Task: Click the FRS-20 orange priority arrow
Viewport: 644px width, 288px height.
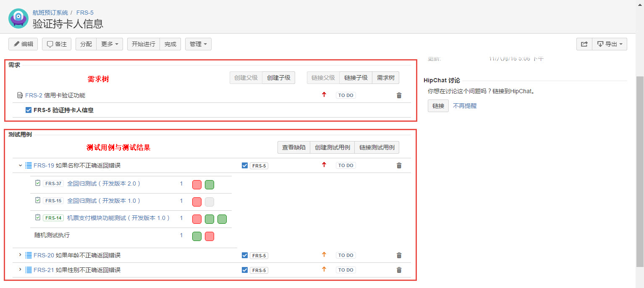Action: pyautogui.click(x=324, y=255)
